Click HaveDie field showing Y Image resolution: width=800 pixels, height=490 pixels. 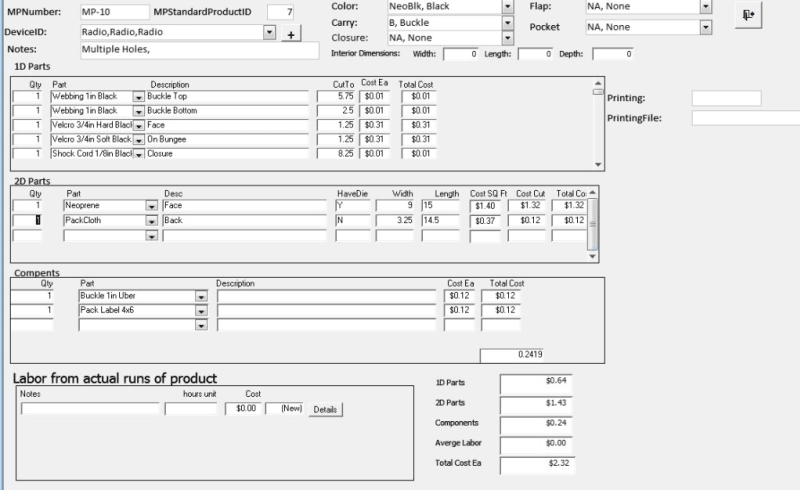[x=353, y=206]
